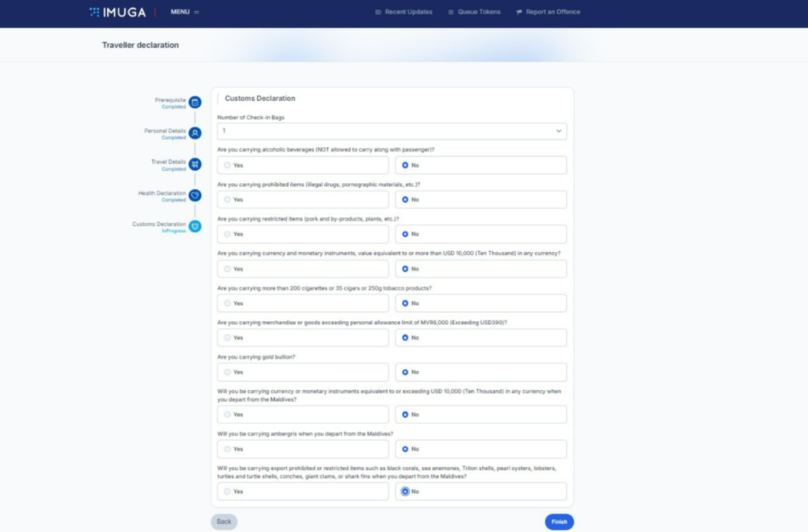
Task: Select Yes for currency over USD 10,000
Action: pyautogui.click(x=227, y=269)
